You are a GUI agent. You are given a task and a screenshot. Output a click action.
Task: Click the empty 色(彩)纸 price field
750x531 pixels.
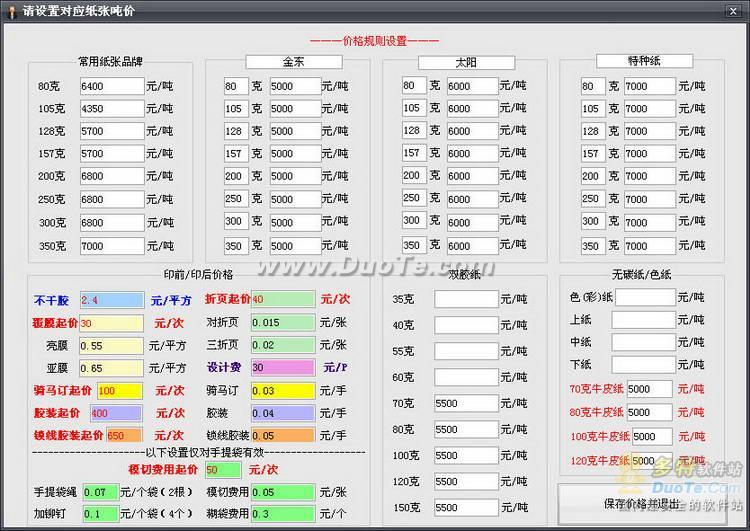(x=645, y=298)
